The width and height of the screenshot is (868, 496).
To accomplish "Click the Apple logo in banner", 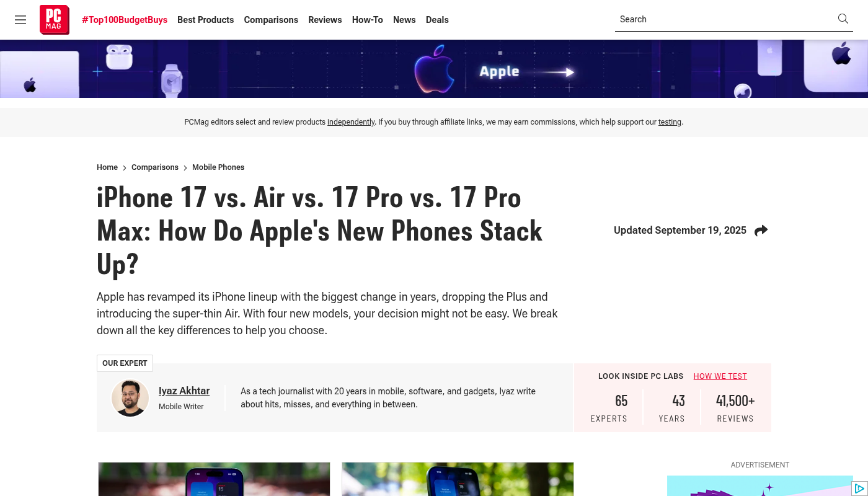I will tap(433, 69).
